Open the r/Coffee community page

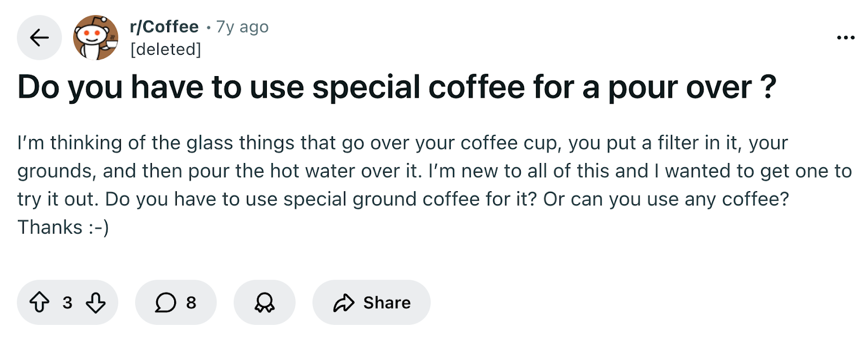[x=163, y=26]
